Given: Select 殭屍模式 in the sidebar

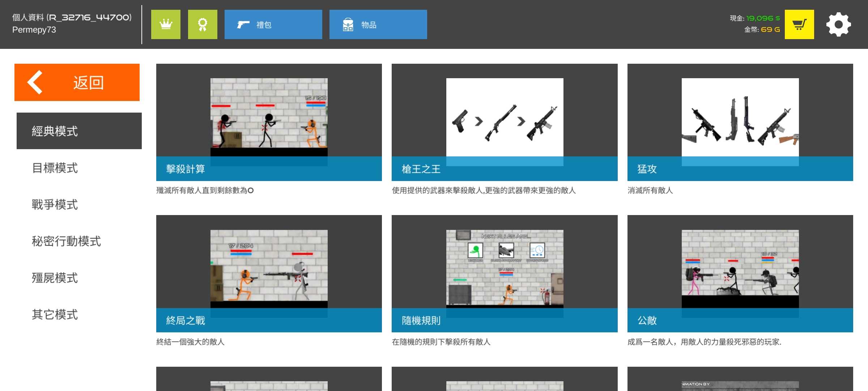Looking at the screenshot, I should [55, 278].
